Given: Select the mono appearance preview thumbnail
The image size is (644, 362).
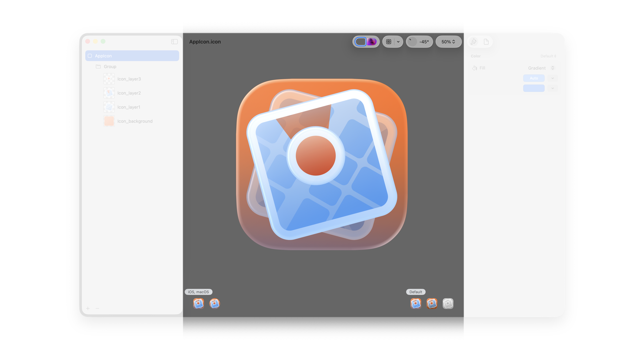Looking at the screenshot, I should click(x=448, y=303).
